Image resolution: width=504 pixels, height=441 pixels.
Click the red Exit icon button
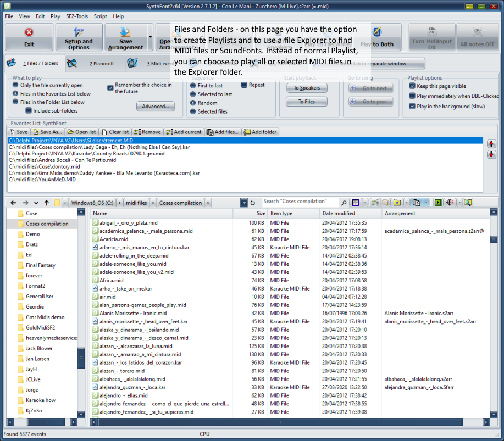[29, 37]
